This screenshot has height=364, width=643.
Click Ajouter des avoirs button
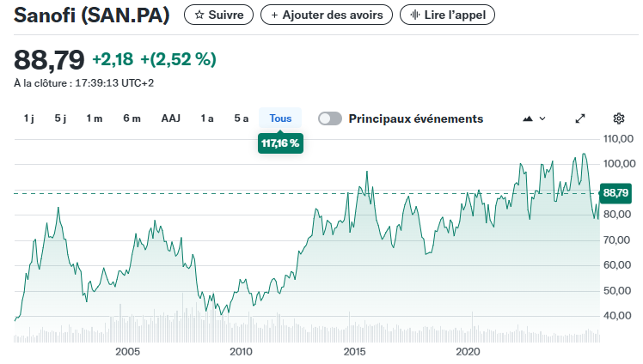327,15
